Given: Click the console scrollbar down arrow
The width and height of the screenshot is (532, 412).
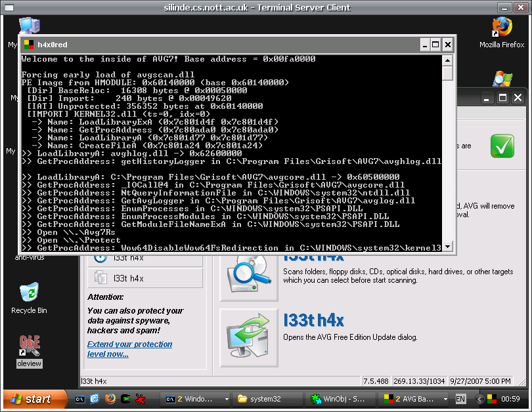Looking at the screenshot, I should tap(447, 247).
